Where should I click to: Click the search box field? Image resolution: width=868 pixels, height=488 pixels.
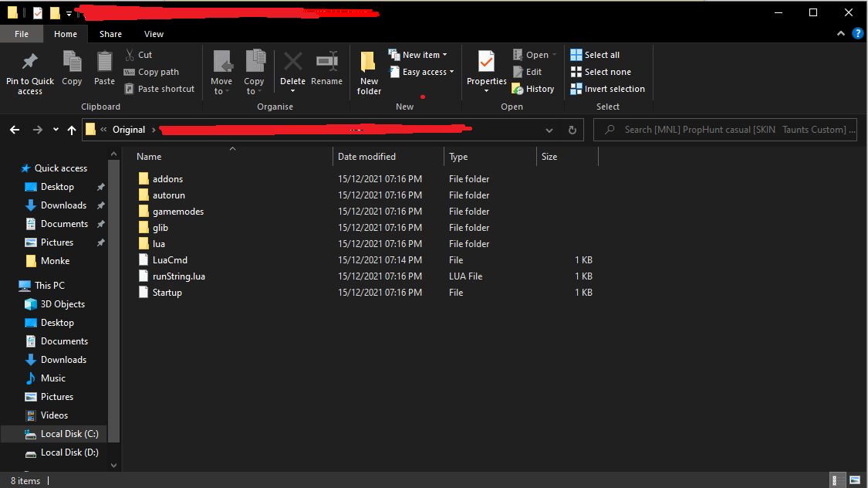[x=725, y=130]
